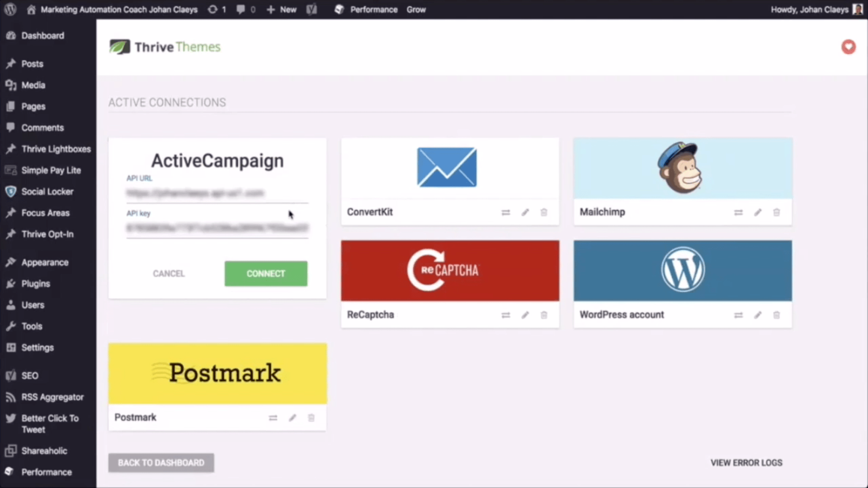Delete the ReCaptcha connection trash icon
Screen dimensions: 868x488
tap(544, 315)
